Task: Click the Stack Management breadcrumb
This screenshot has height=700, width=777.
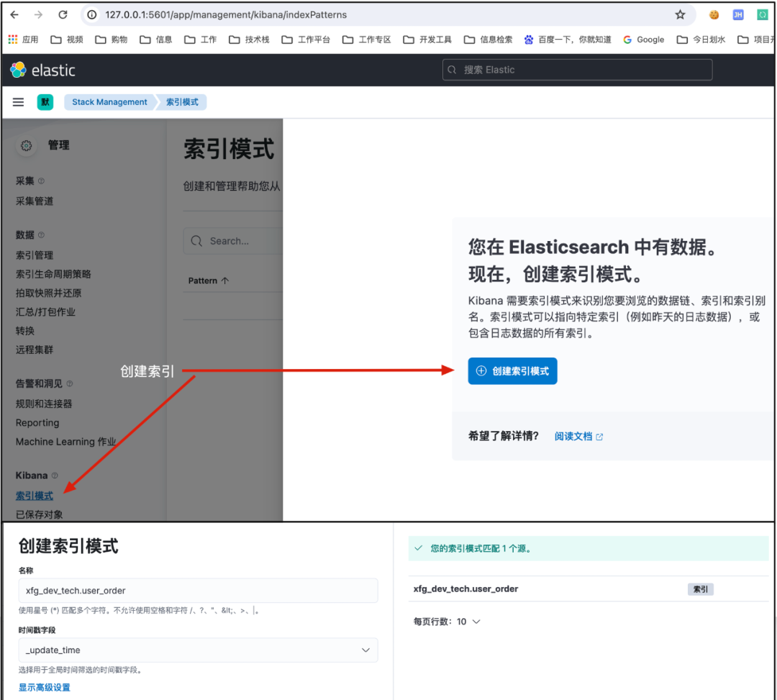Action: (x=109, y=102)
